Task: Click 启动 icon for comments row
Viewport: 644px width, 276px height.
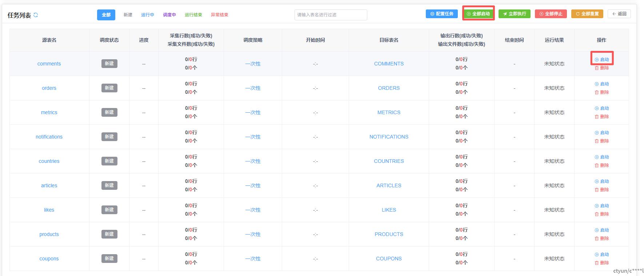Action: 597,60
